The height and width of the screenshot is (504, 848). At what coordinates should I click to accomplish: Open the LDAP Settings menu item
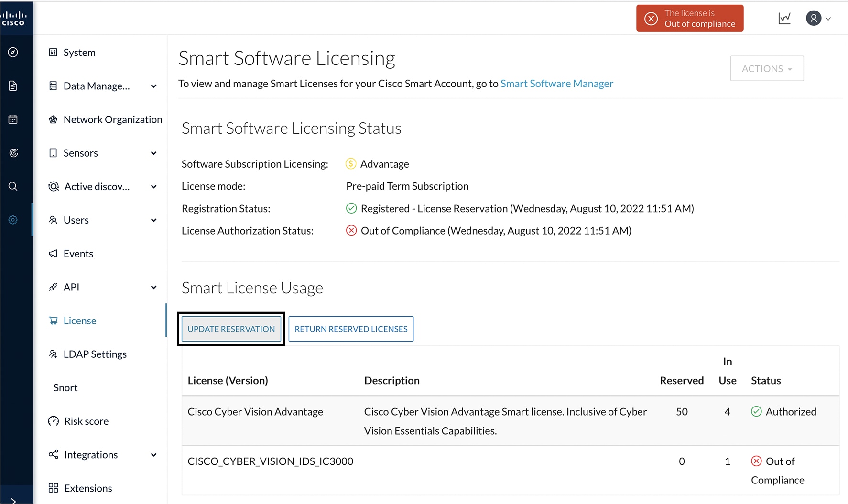coord(95,354)
